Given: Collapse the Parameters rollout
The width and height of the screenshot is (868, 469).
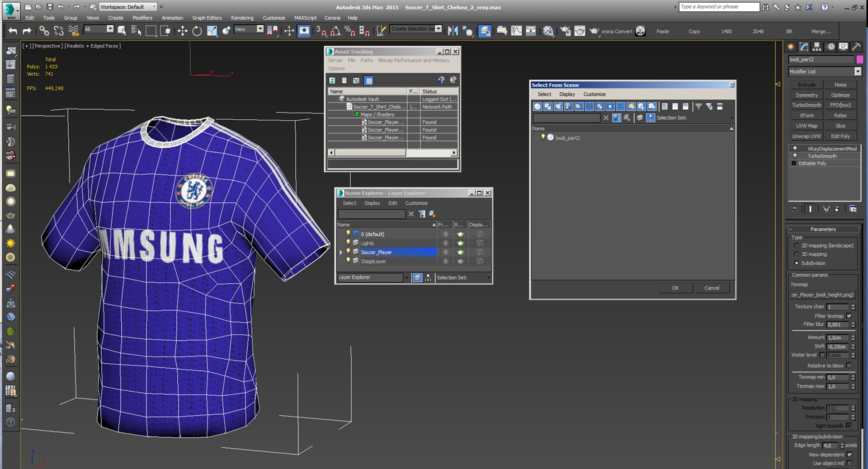Looking at the screenshot, I should (x=823, y=229).
